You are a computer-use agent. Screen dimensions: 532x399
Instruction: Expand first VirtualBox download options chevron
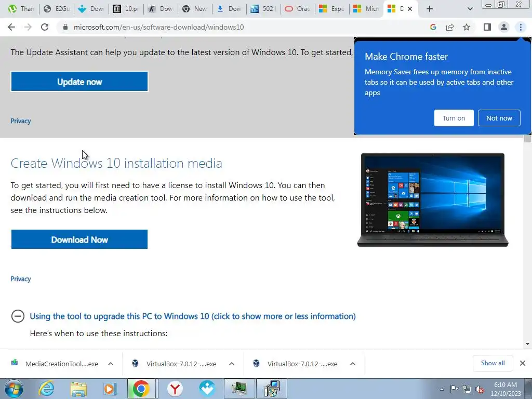pos(232,364)
